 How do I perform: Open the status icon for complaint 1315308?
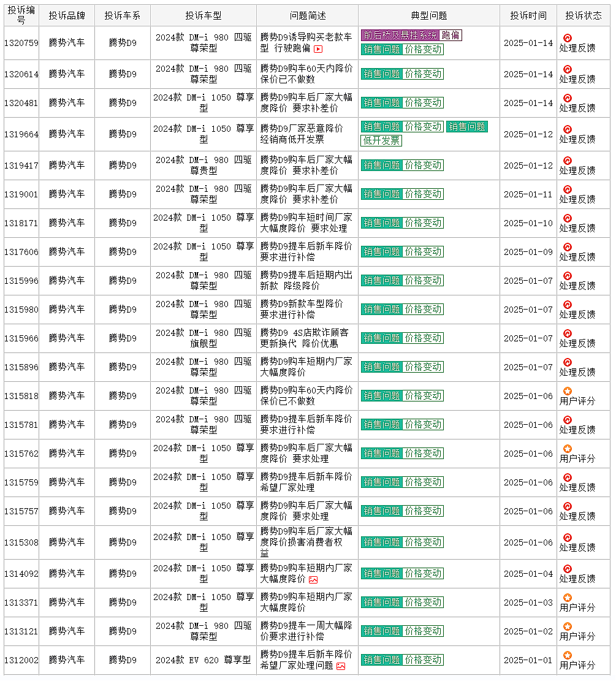pyautogui.click(x=568, y=537)
